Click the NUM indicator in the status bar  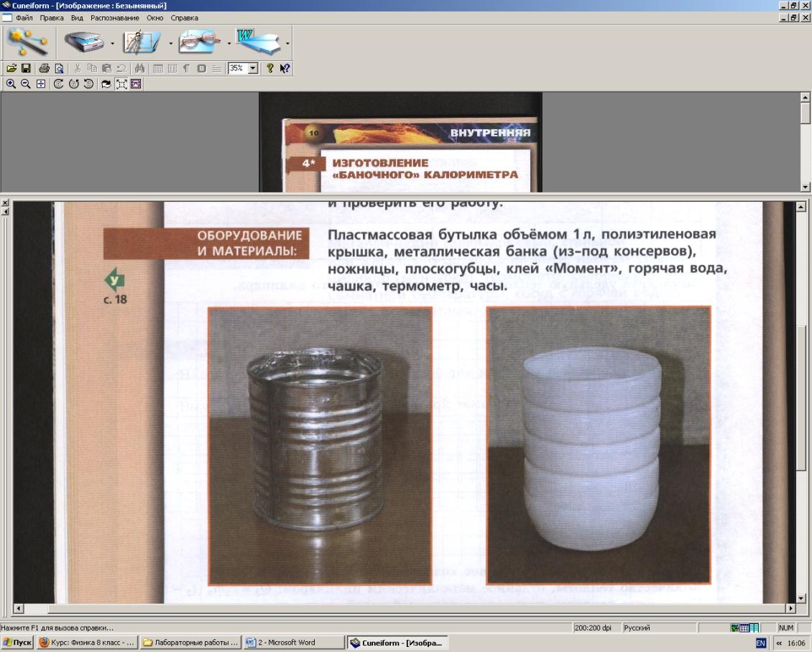[785, 628]
